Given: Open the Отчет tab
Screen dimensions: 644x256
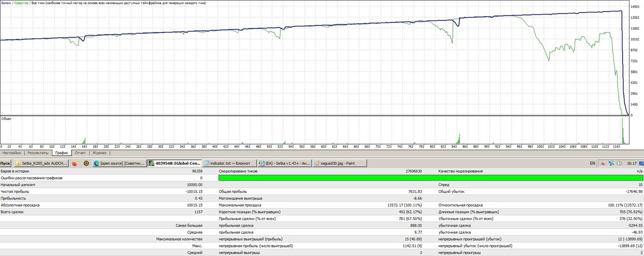Looking at the screenshot, I should tap(80, 153).
